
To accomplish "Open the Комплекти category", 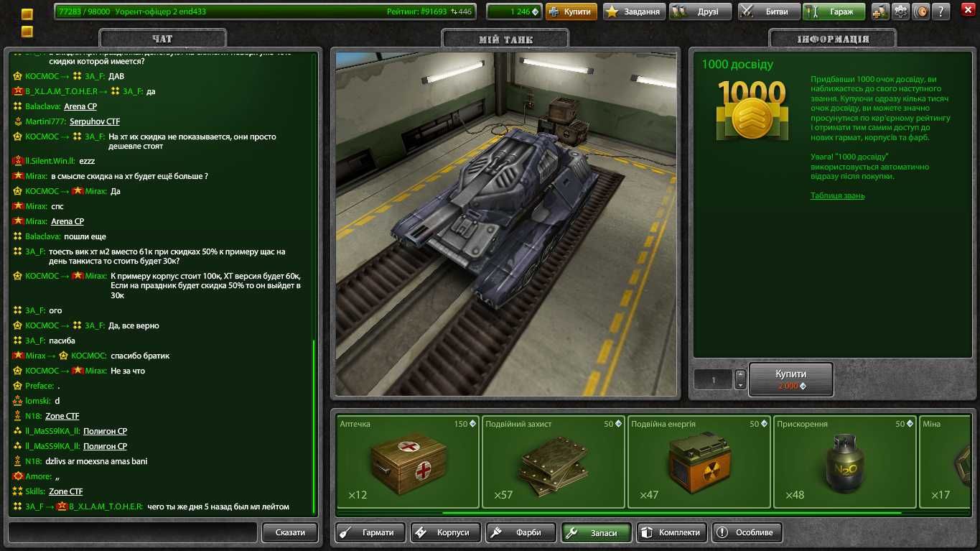I will tap(672, 532).
